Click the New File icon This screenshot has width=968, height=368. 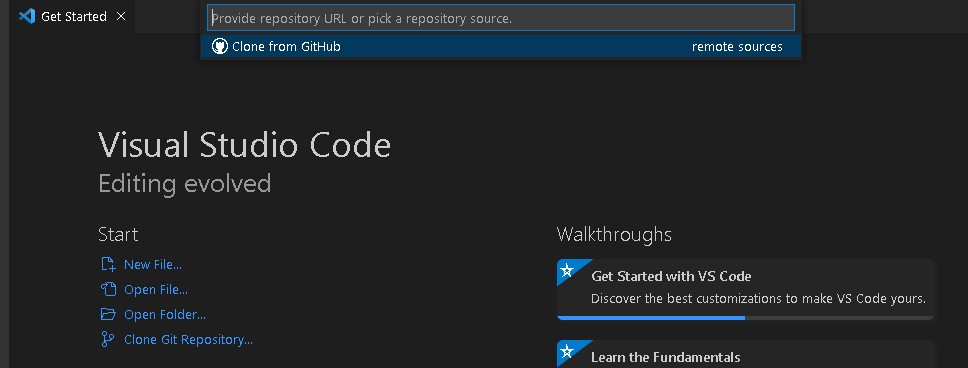pos(108,265)
